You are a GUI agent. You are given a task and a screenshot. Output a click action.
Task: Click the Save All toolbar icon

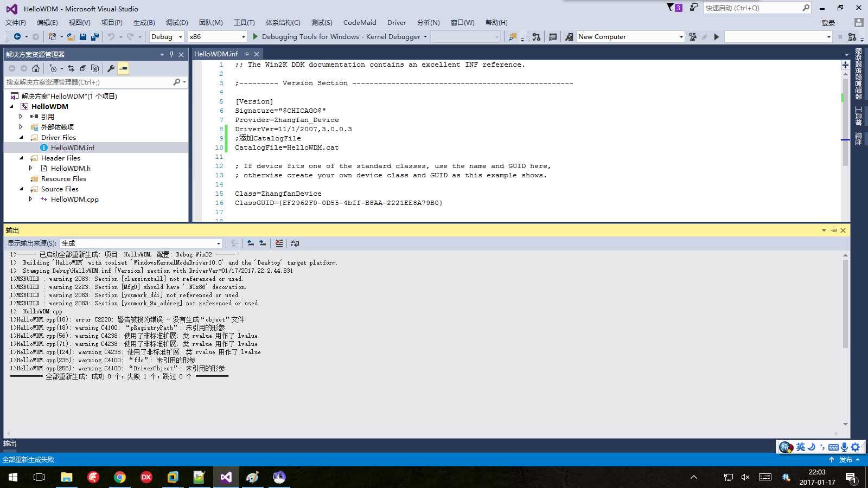tap(95, 37)
